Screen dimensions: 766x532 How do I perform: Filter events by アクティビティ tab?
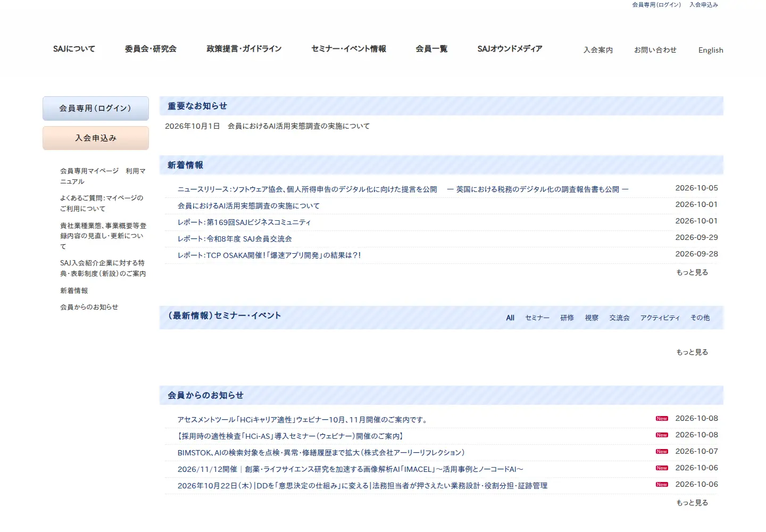[x=660, y=318]
